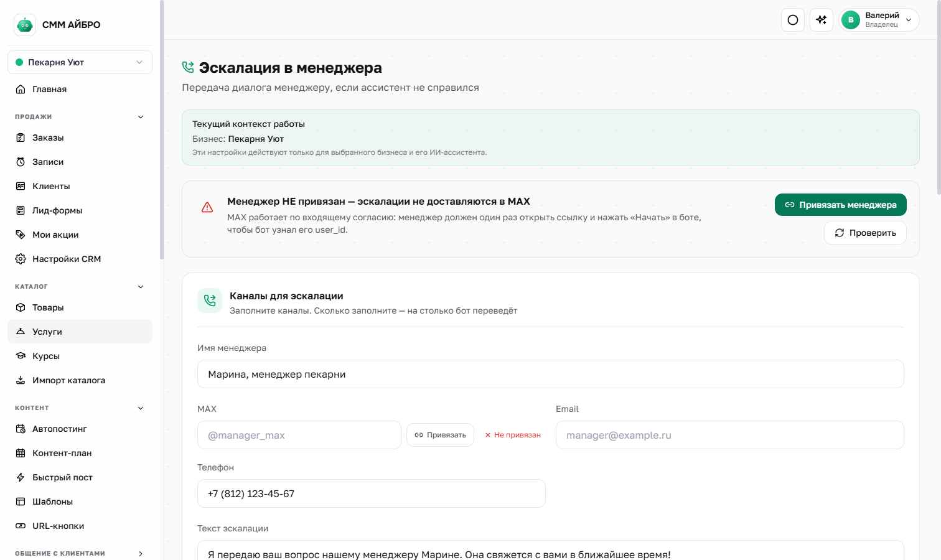The width and height of the screenshot is (941, 560).
Task: Click the sidebar scrollbar thumb
Action: (162, 129)
